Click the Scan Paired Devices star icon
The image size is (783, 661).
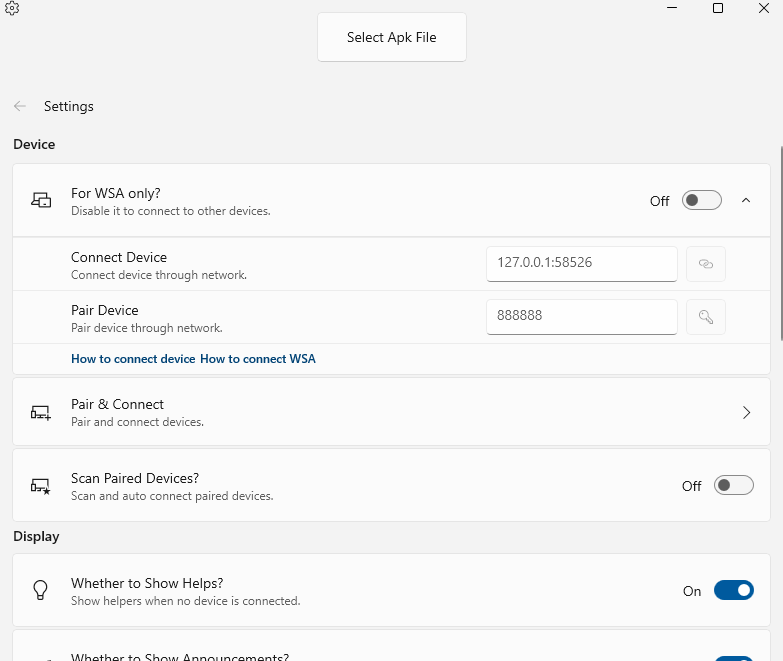(x=41, y=486)
